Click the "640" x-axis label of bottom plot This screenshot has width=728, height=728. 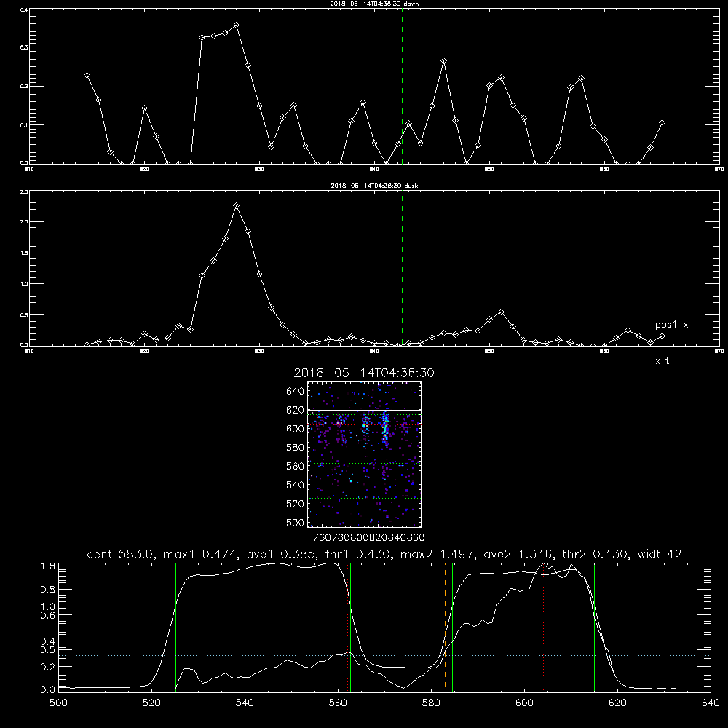pos(711,703)
